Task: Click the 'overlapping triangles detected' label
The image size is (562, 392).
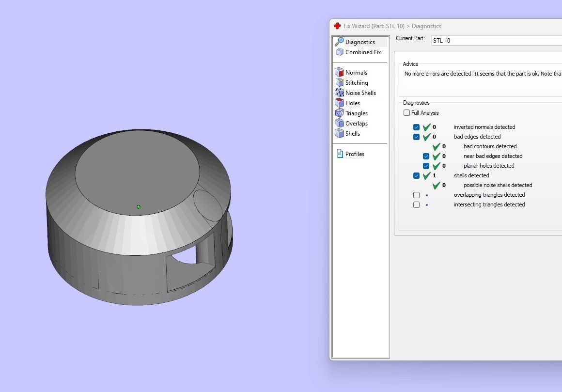Action: click(x=489, y=195)
